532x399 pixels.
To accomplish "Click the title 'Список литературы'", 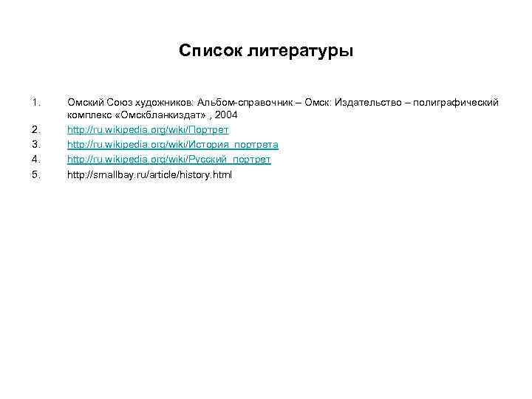I will tap(266, 51).
